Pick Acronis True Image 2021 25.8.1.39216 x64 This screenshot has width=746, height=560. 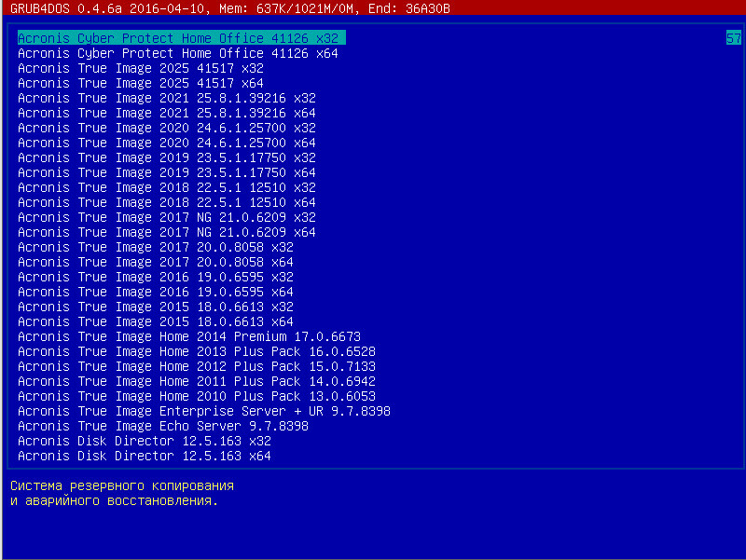point(167,113)
